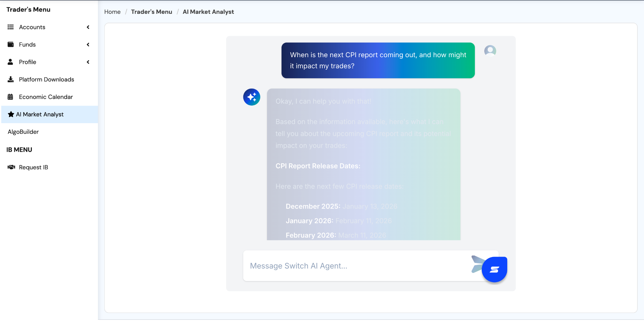Image resolution: width=644 pixels, height=322 pixels.
Task: Expand the Funds section
Action: [88, 44]
